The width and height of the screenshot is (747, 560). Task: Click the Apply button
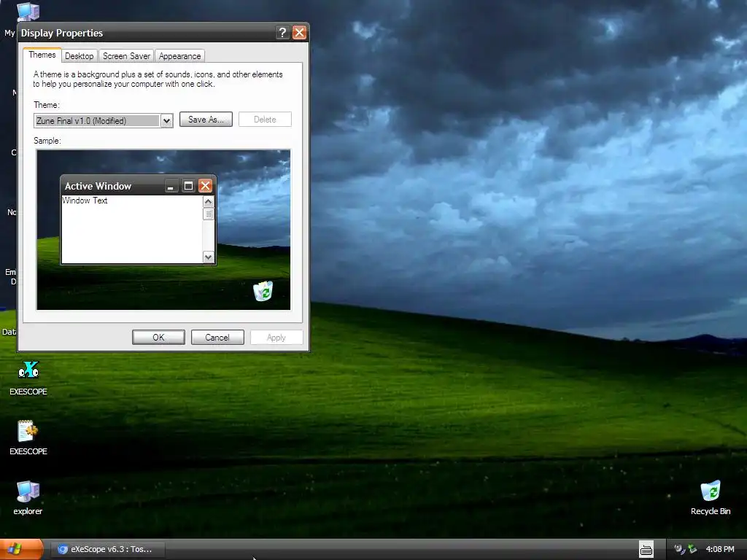pyautogui.click(x=276, y=338)
